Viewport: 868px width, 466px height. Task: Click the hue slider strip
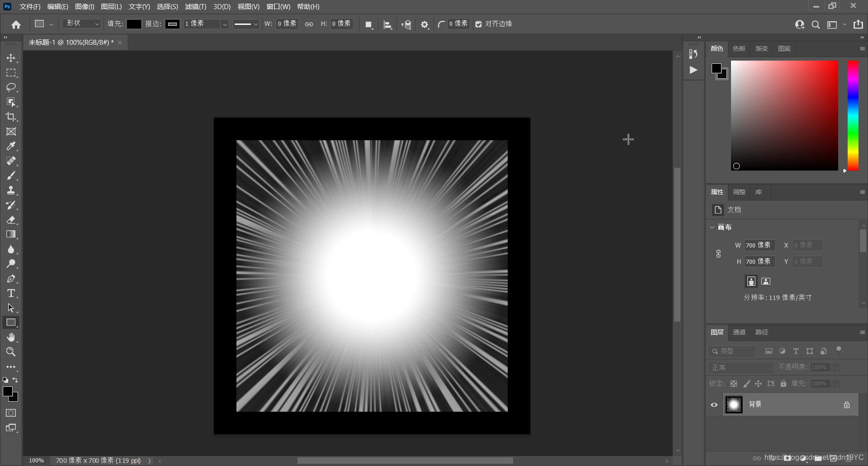point(853,116)
